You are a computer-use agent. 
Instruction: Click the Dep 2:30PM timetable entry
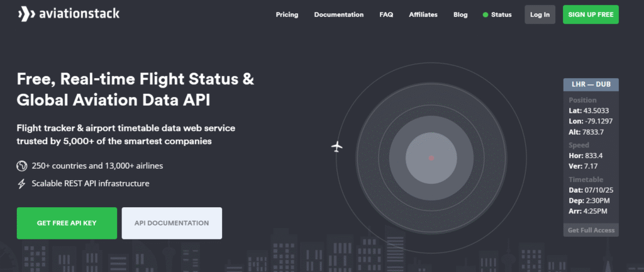tap(589, 201)
